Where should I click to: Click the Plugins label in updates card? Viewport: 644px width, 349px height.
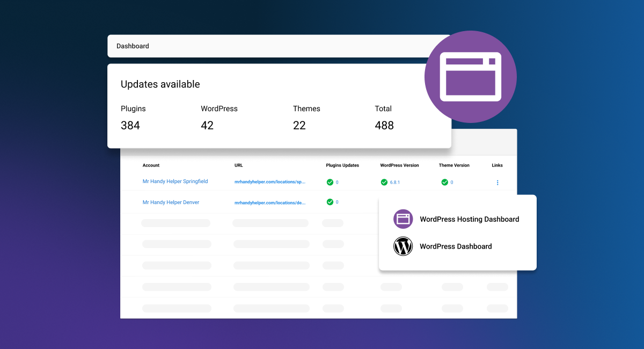(x=133, y=108)
